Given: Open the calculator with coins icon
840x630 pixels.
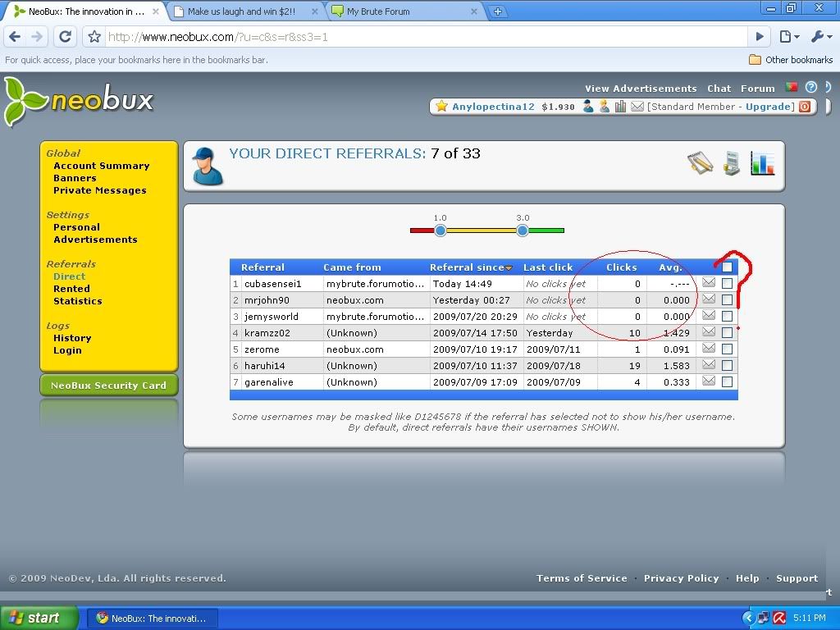Looking at the screenshot, I should click(731, 163).
